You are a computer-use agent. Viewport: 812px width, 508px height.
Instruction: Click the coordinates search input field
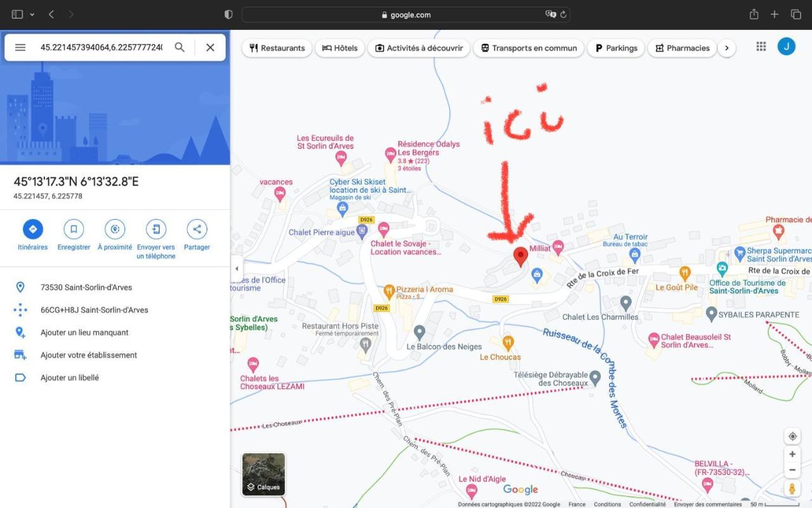click(101, 48)
